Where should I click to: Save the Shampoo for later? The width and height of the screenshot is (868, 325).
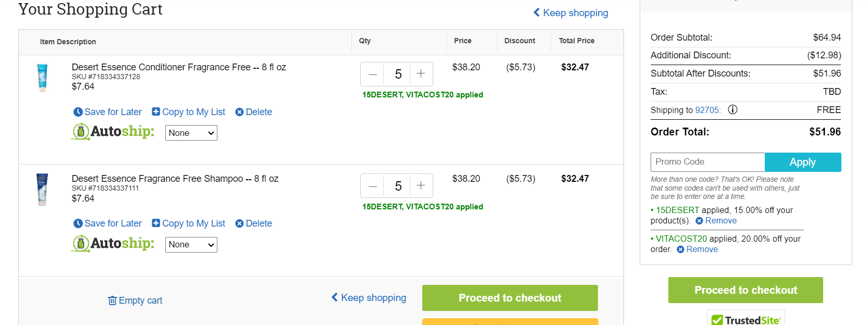108,223
